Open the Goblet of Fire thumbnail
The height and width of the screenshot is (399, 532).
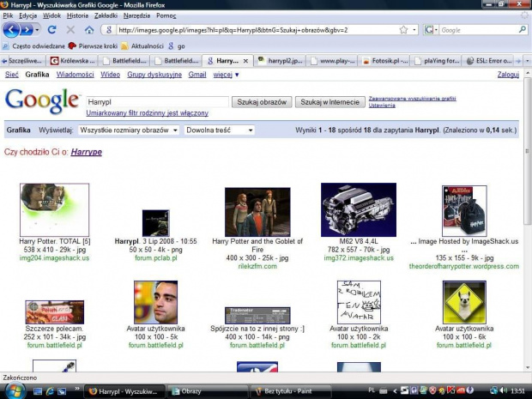257,212
